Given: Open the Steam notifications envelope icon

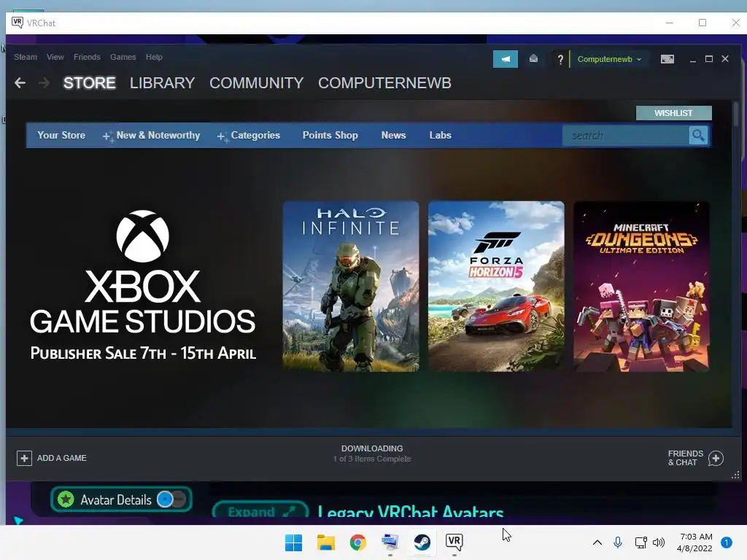Looking at the screenshot, I should 533,59.
